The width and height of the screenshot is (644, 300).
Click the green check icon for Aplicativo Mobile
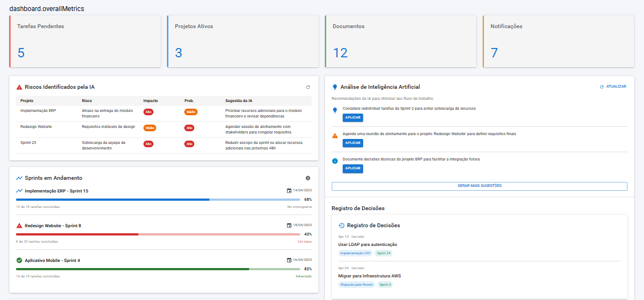click(19, 260)
